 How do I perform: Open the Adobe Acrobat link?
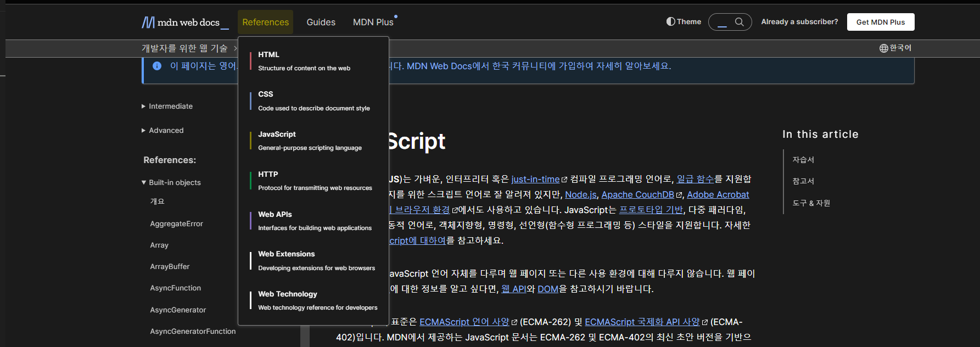[x=718, y=195]
